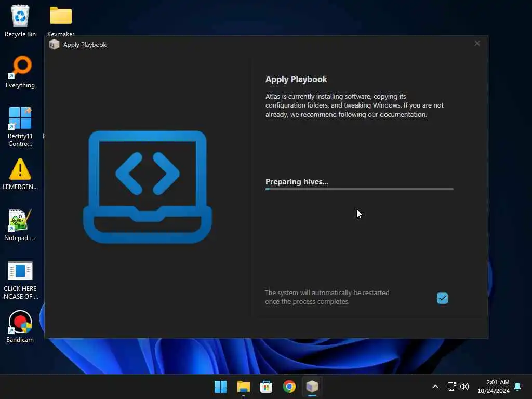The width and height of the screenshot is (532, 399).
Task: Click the Apply Playbook title bar icon
Action: coord(54,45)
